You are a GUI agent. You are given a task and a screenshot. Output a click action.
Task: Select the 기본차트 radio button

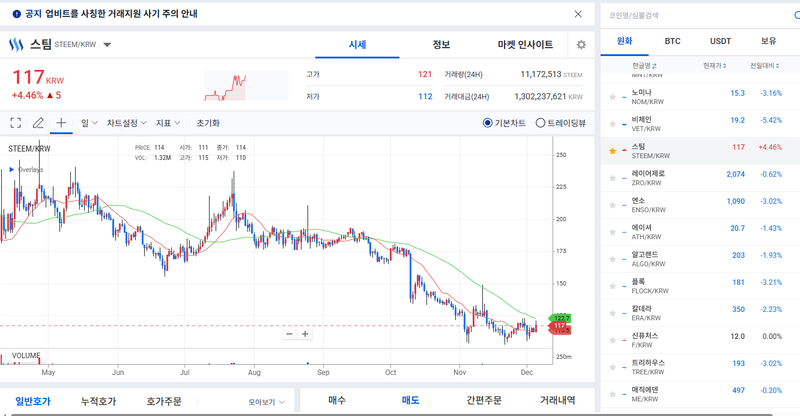pos(488,123)
